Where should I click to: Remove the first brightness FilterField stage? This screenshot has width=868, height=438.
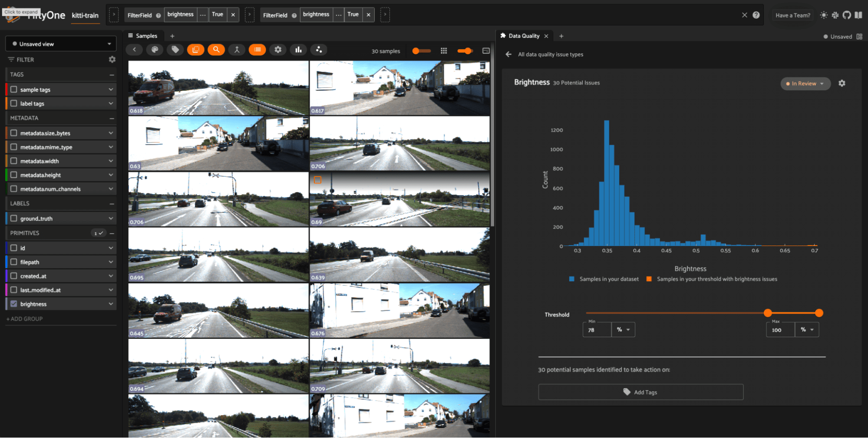point(233,15)
